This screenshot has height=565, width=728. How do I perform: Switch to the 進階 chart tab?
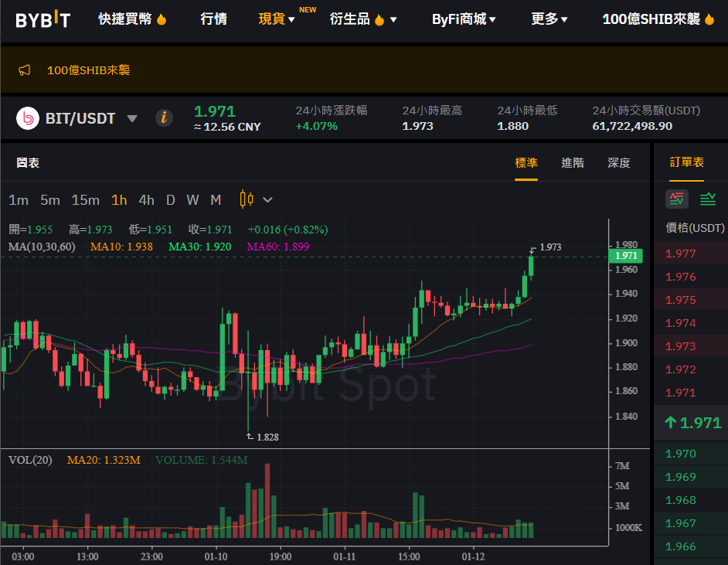573,163
